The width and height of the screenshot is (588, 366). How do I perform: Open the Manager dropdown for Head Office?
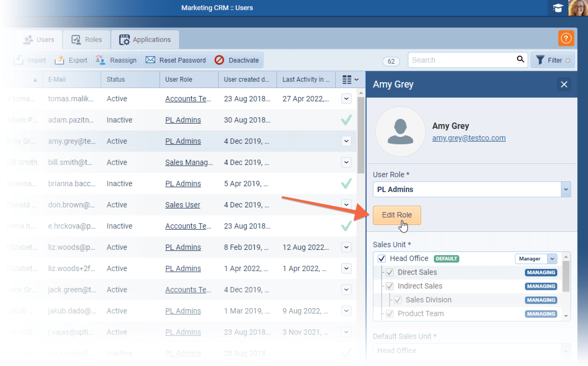[552, 259]
